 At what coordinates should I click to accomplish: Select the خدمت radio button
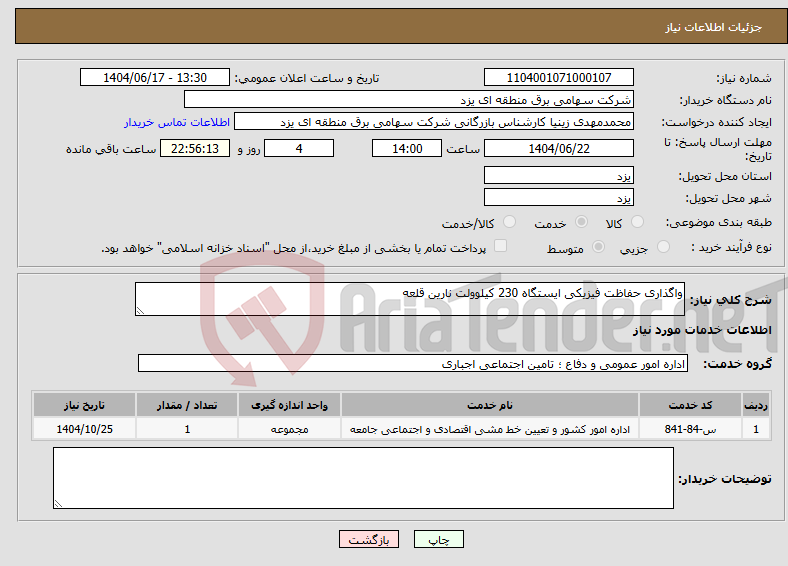pyautogui.click(x=581, y=222)
